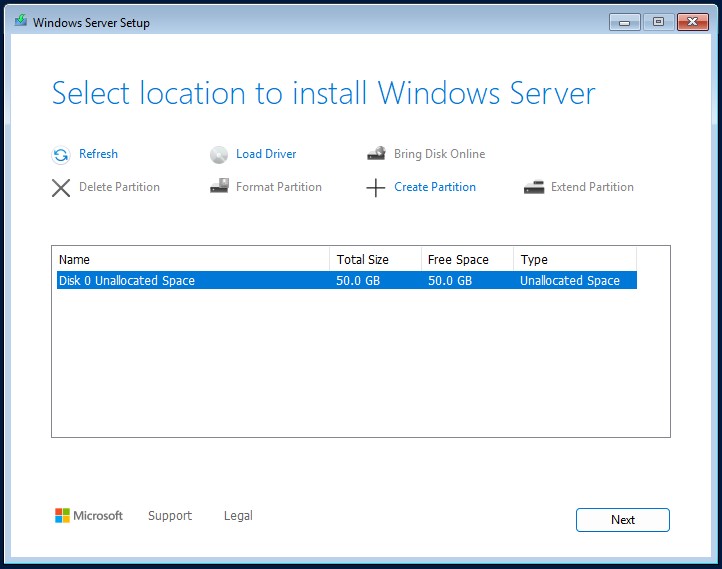
Task: Click the Name column header
Action: coord(193,259)
